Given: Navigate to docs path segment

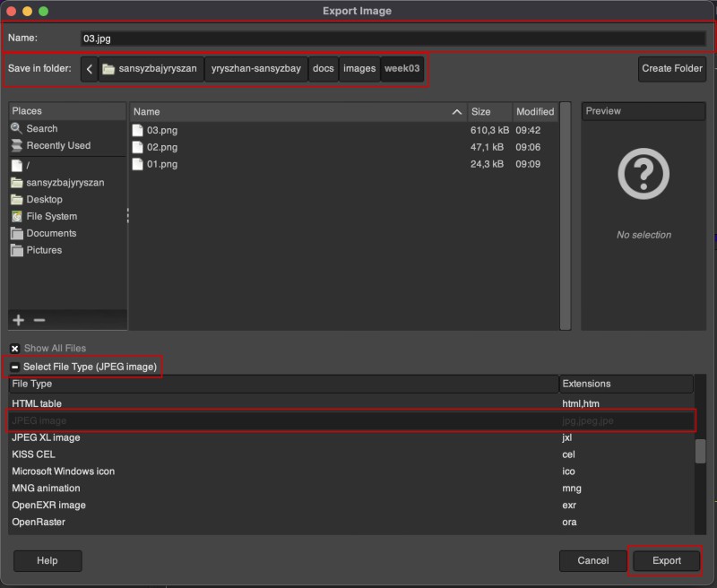Looking at the screenshot, I should click(324, 69).
